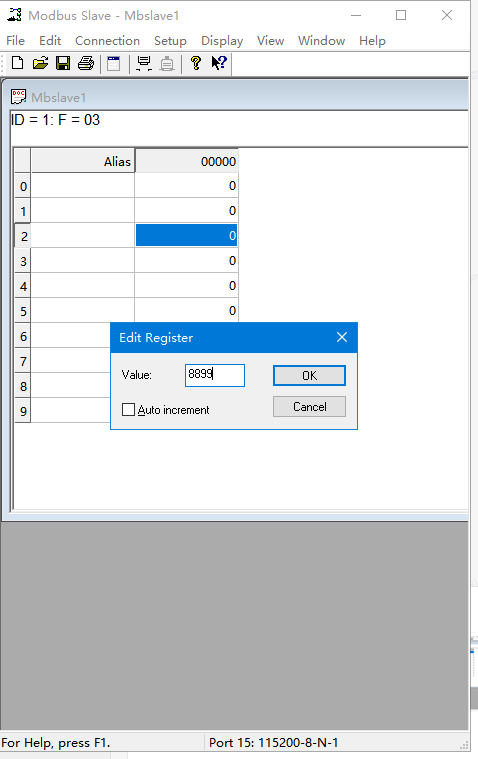The image size is (478, 759).
Task: Enable the Auto increment checkbox
Action: 128,410
